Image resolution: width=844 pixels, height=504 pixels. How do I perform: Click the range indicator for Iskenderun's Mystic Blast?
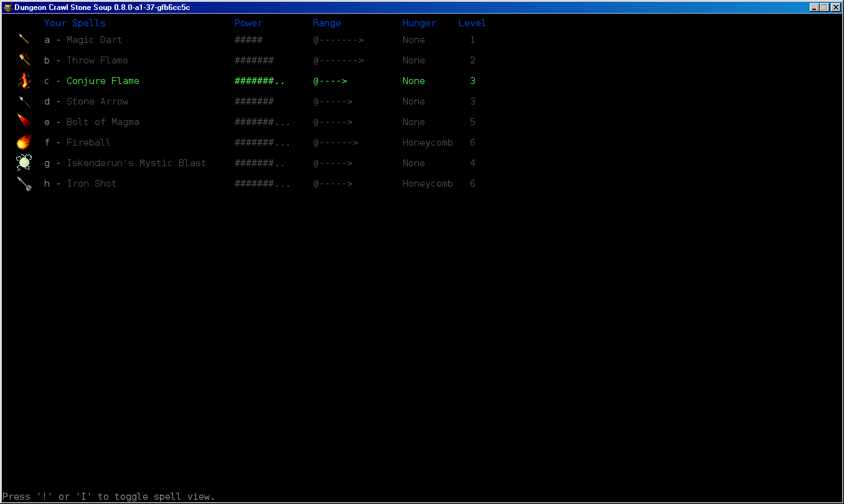332,163
